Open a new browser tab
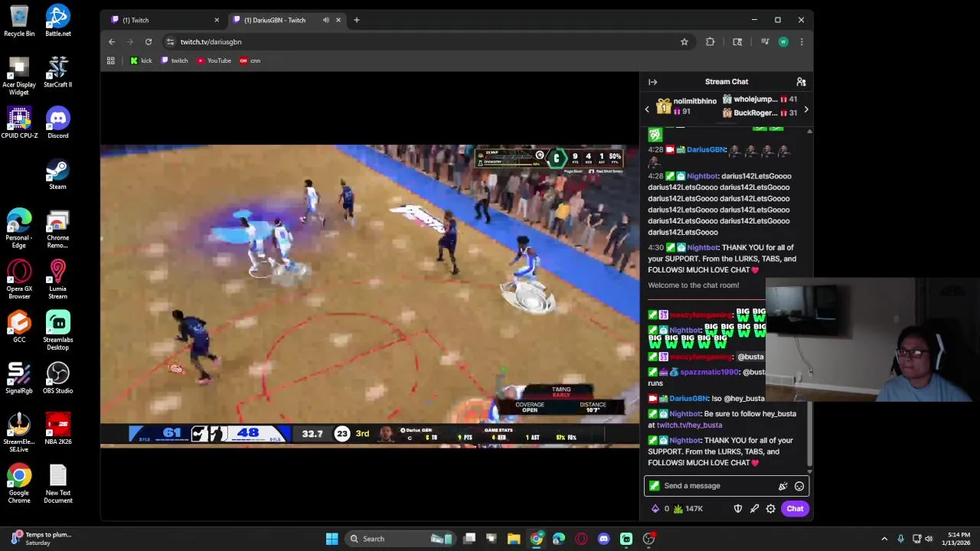 356,20
